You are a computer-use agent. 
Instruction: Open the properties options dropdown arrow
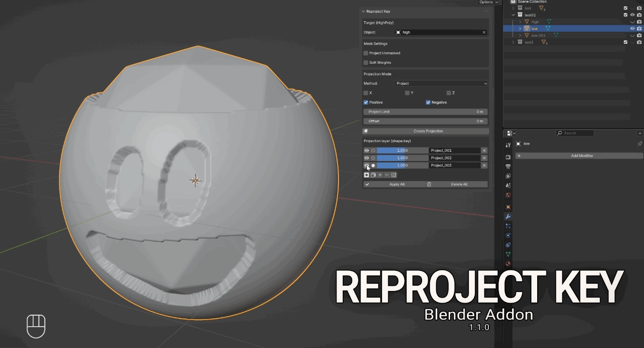[x=640, y=133]
